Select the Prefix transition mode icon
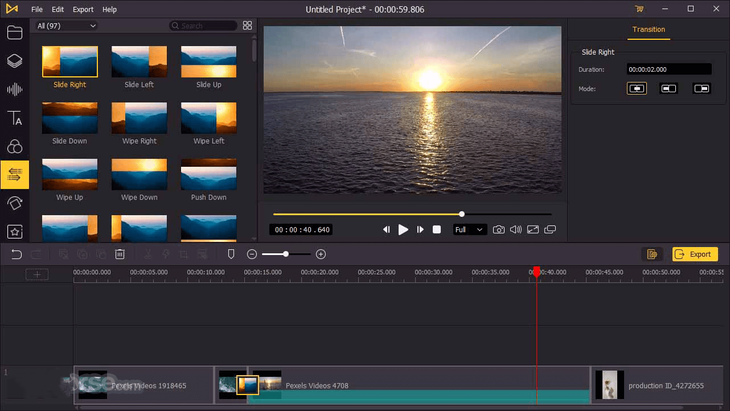This screenshot has width=730, height=411. point(669,88)
